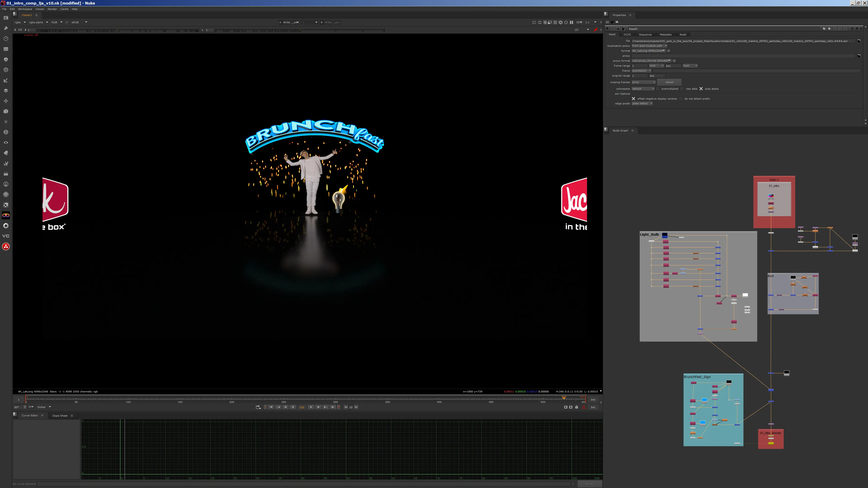868x488 pixels.
Task: Play the timeline forward
Action: pos(311,407)
